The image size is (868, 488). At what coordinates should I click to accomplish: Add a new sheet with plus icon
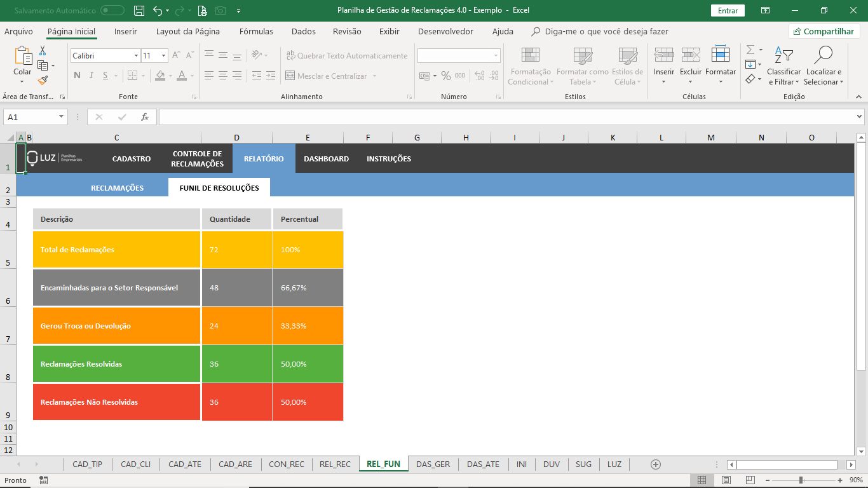pyautogui.click(x=656, y=464)
